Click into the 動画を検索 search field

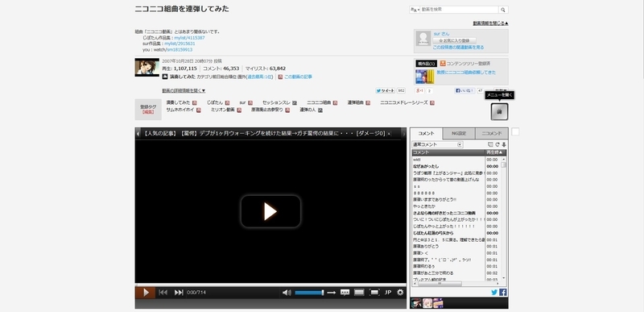pos(459,10)
